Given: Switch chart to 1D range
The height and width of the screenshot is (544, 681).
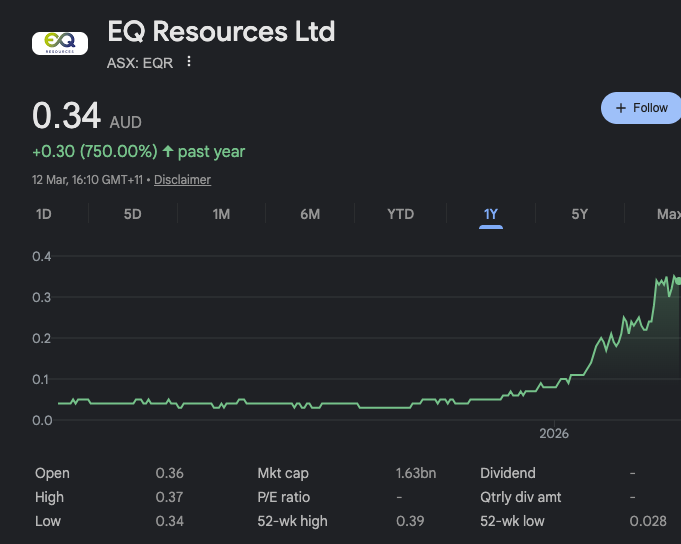Looking at the screenshot, I should pos(43,214).
